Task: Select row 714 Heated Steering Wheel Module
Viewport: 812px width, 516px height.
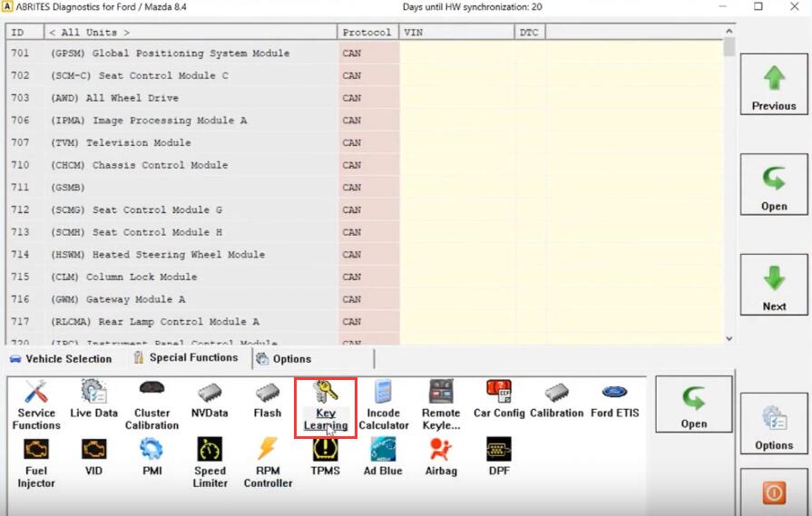Action: coord(365,254)
